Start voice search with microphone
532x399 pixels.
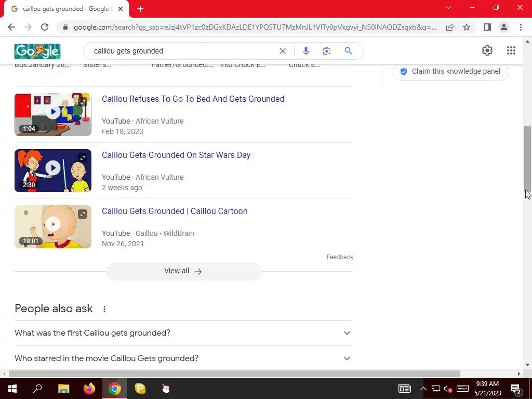pyautogui.click(x=305, y=51)
